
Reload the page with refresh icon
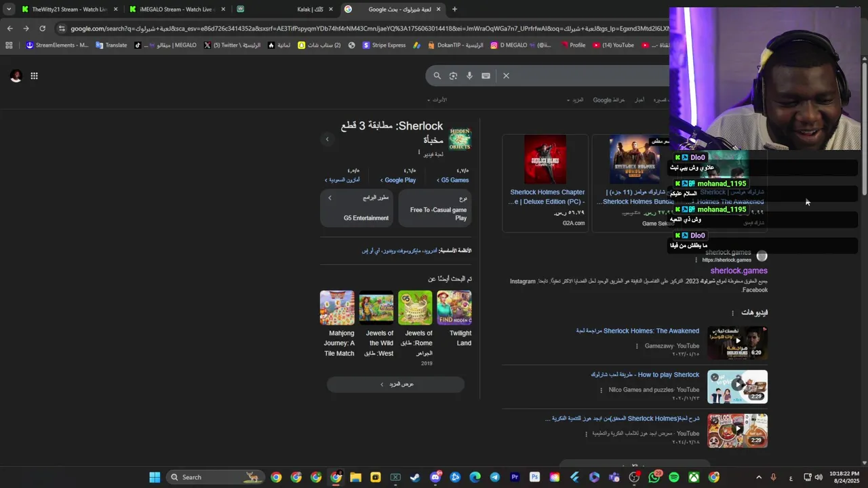click(42, 28)
